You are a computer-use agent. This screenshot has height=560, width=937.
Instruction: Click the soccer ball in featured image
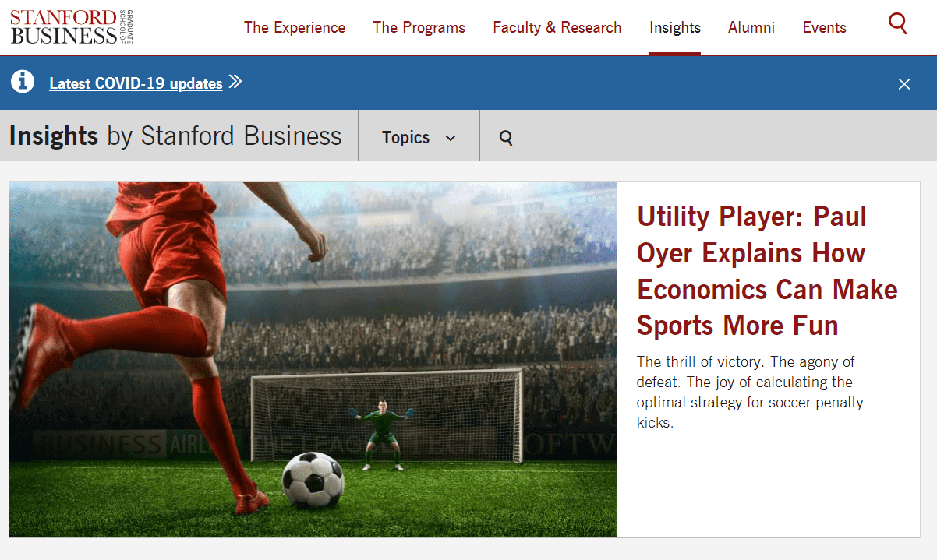(313, 480)
